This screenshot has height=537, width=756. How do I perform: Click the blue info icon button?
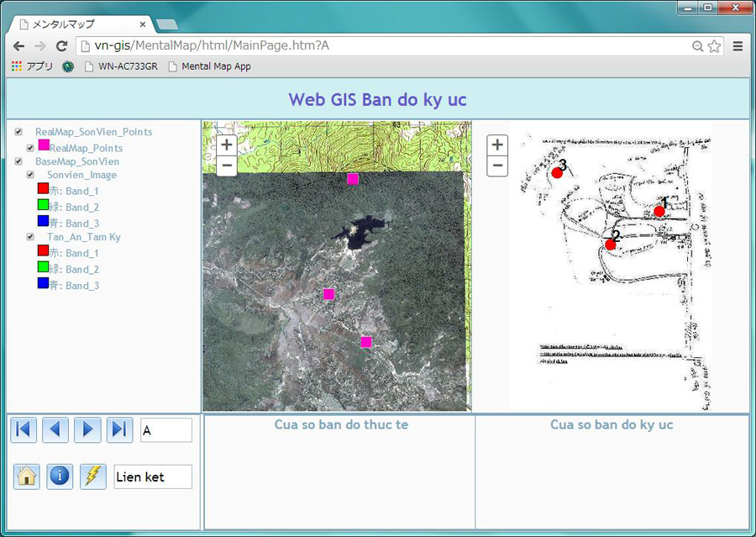pos(60,476)
